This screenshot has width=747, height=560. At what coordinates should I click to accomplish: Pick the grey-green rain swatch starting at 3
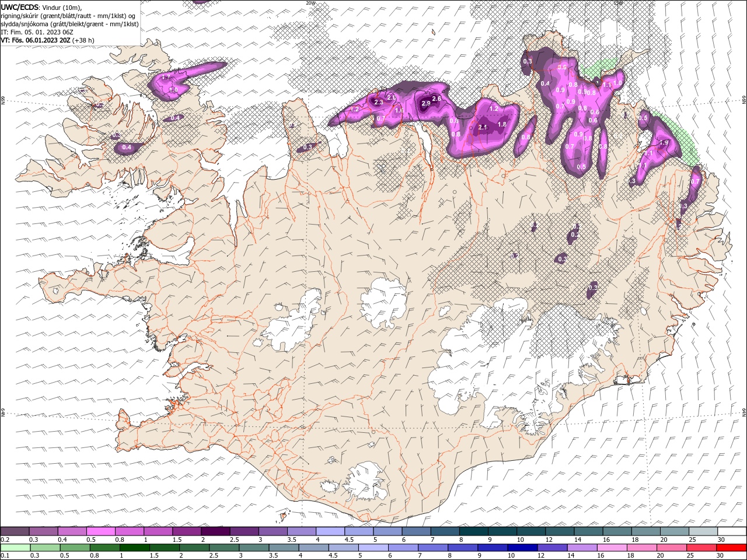pos(253,548)
